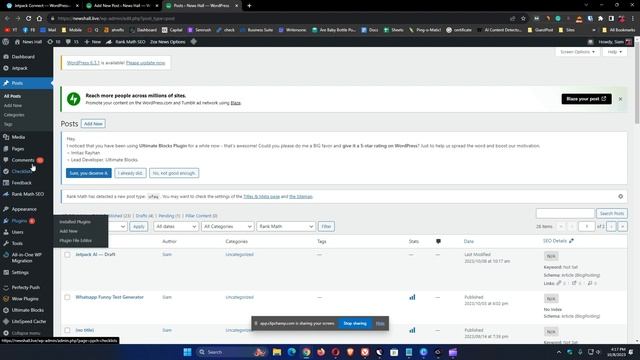The image size is (640, 360).
Task: Open All-in-One WP Migration menu
Action: pos(26,258)
